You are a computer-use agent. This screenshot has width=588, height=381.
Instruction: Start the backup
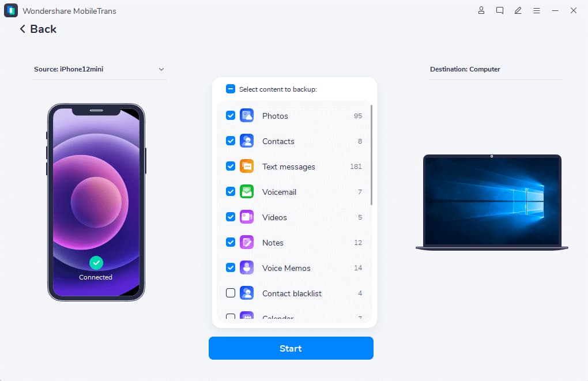pos(291,348)
